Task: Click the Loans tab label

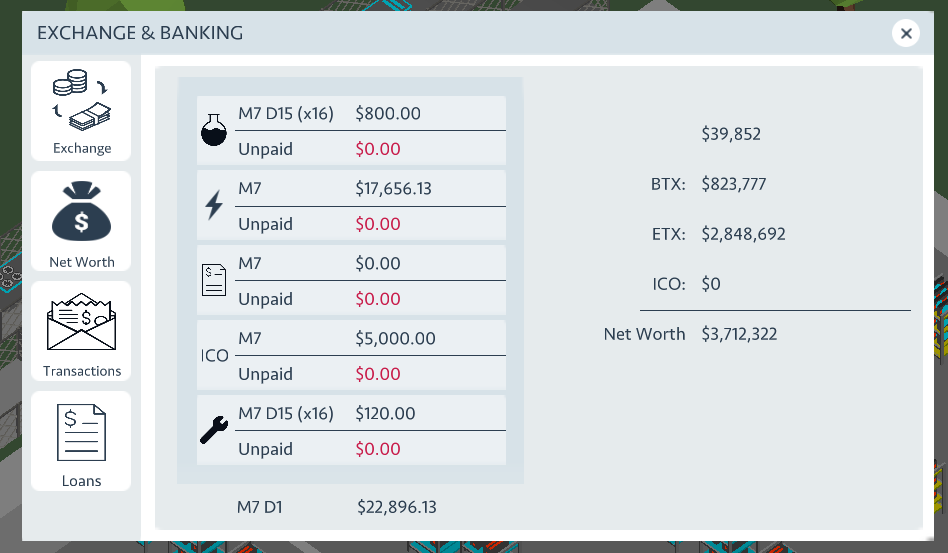Action: click(x=81, y=481)
